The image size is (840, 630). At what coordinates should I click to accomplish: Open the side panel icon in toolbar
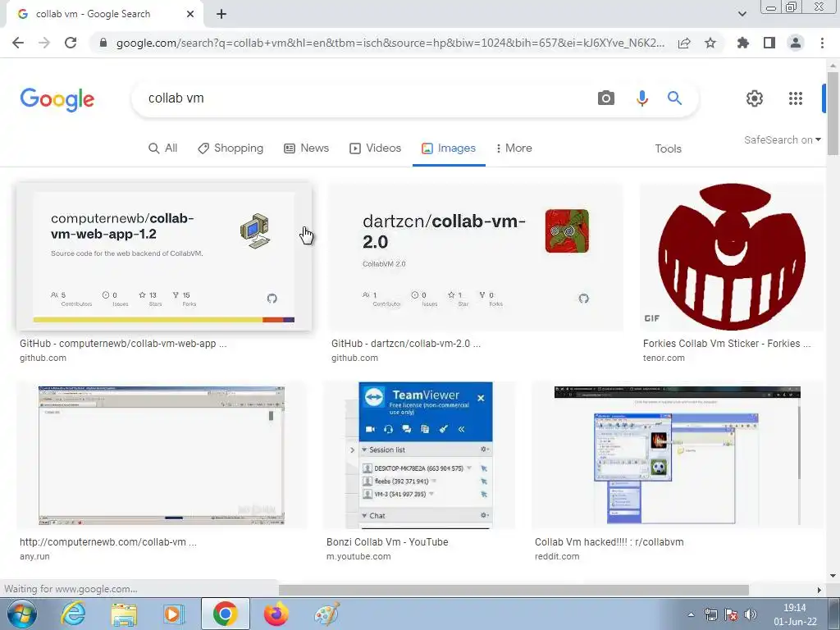tap(769, 43)
